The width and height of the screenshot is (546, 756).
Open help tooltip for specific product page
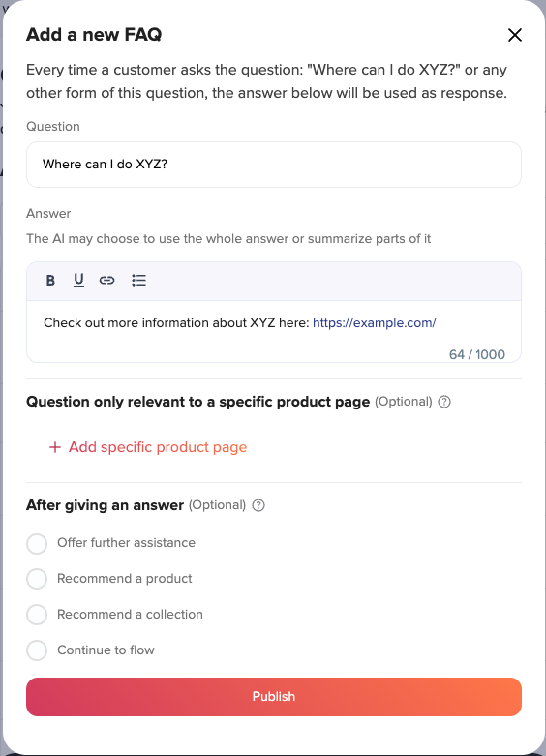click(444, 402)
